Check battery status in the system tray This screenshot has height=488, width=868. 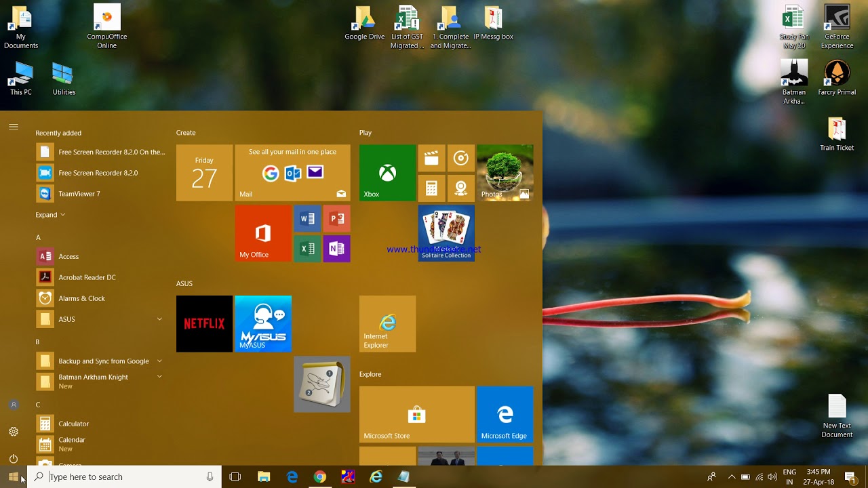(745, 477)
